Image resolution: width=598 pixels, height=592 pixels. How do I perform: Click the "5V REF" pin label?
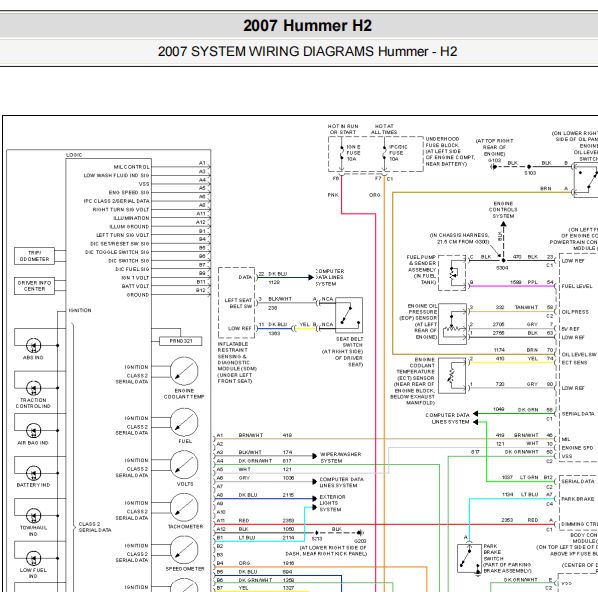(571, 329)
